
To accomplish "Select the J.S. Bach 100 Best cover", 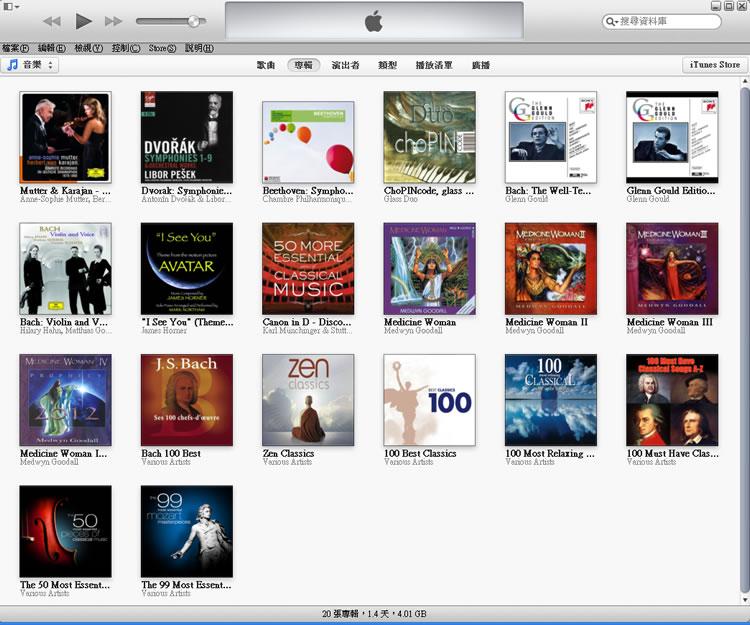I will point(187,400).
